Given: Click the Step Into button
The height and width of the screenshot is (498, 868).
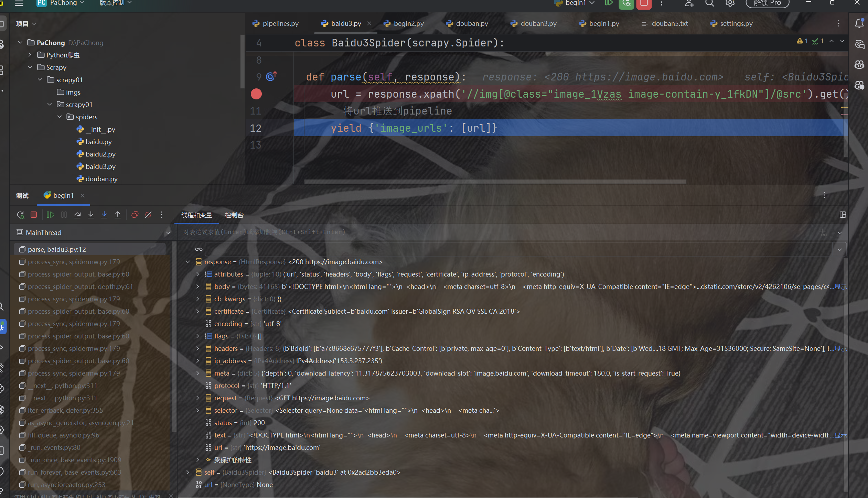Looking at the screenshot, I should [x=91, y=215].
